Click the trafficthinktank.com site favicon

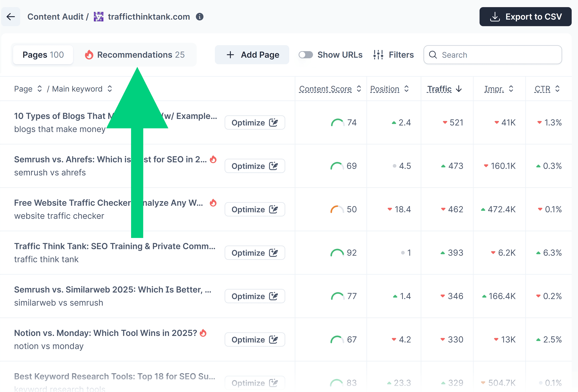pos(98,17)
